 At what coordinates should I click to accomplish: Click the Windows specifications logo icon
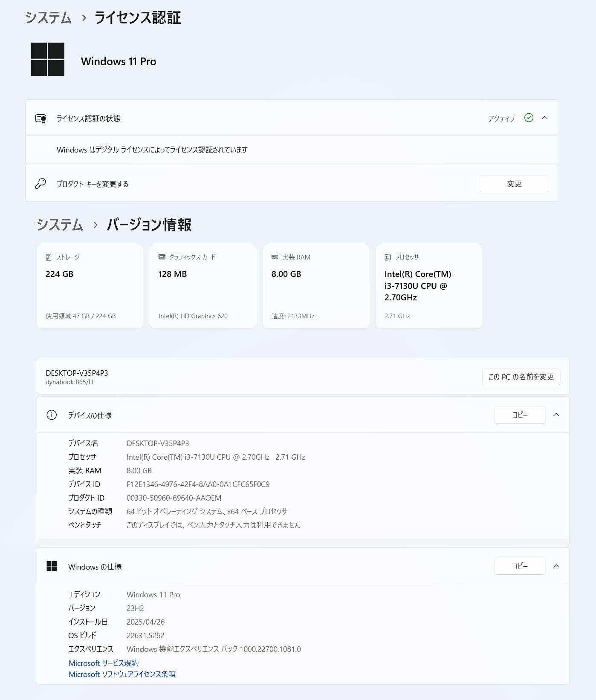coord(52,566)
